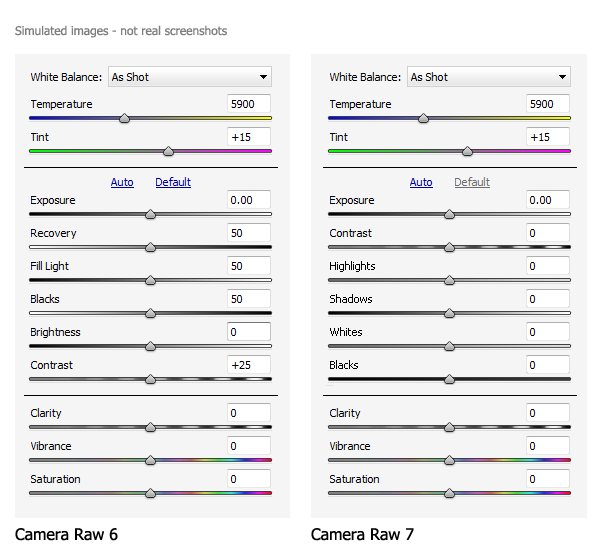Click Default link in Camera Raw 6 panel
The height and width of the screenshot is (558, 602).
(x=173, y=182)
